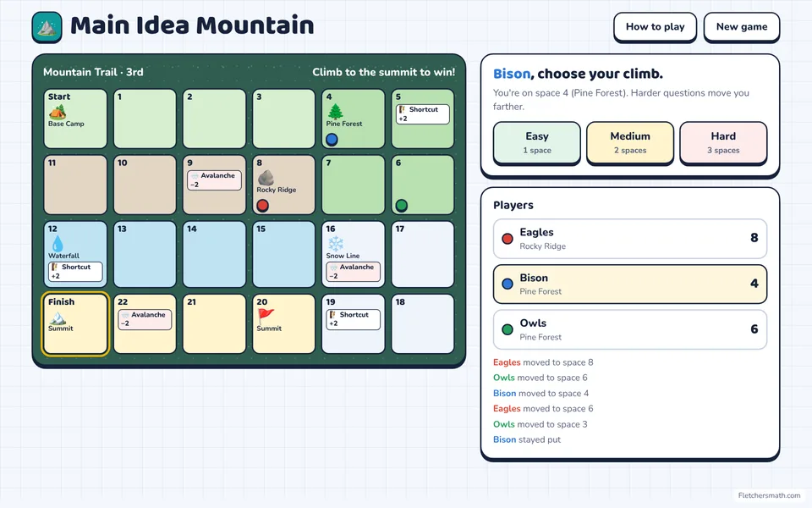
Task: Click the Shortcut +2 badge on space 19
Action: 354,319
